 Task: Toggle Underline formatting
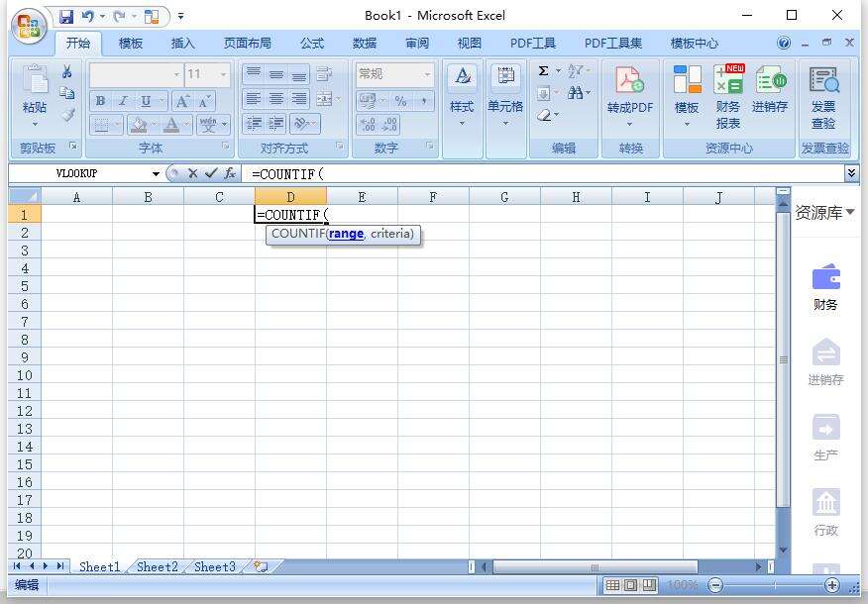coord(146,101)
